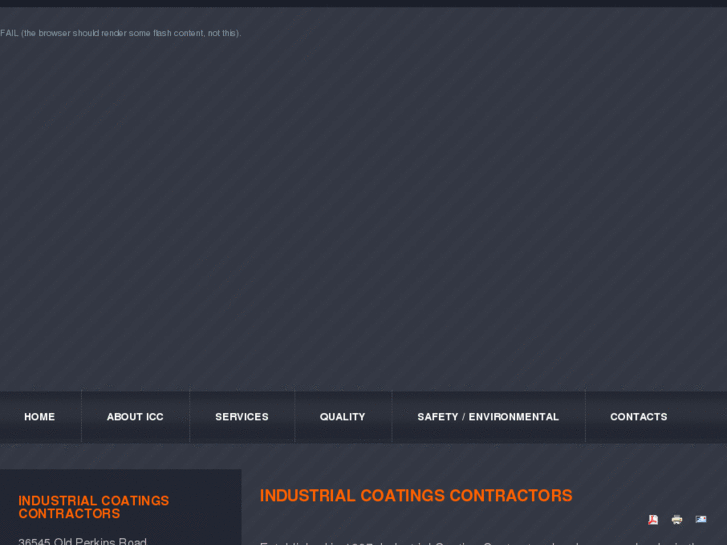Go to the HOME menu item
727x545 pixels.
[x=39, y=417]
